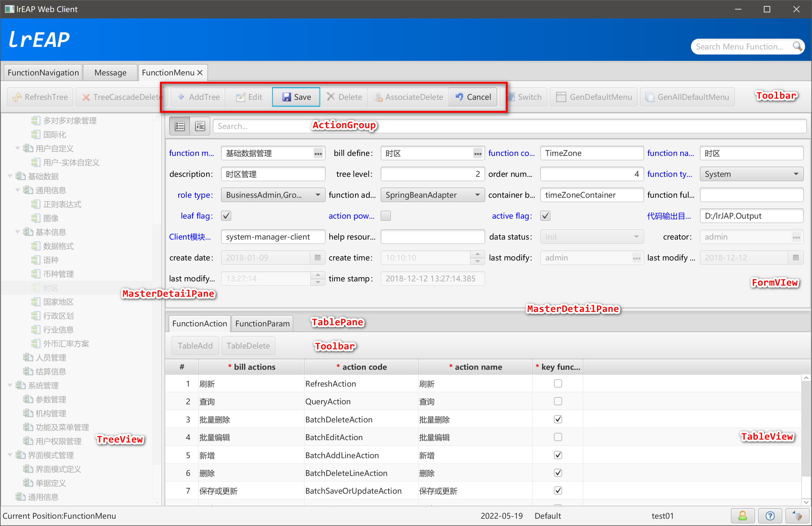Click GenDefaultMenu toolbar button

click(594, 97)
